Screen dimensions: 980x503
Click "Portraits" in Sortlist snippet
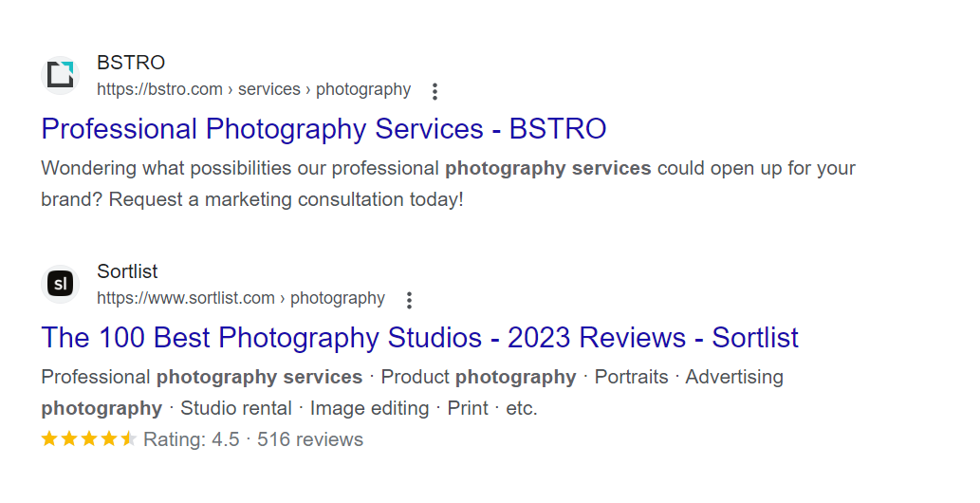631,377
